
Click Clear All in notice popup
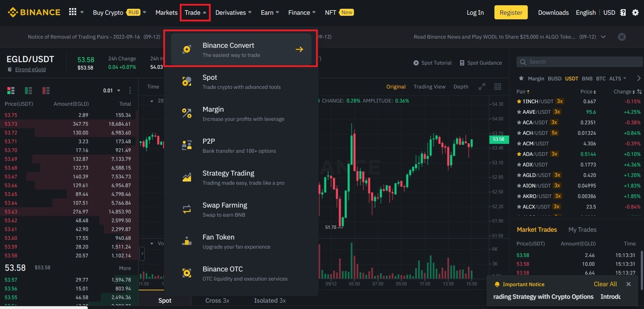605,284
